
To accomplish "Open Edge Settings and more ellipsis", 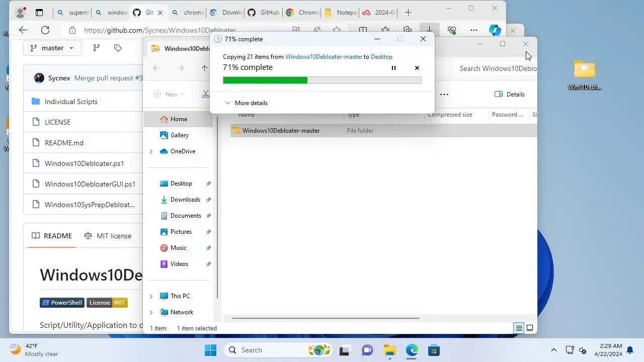I will 474,30.
